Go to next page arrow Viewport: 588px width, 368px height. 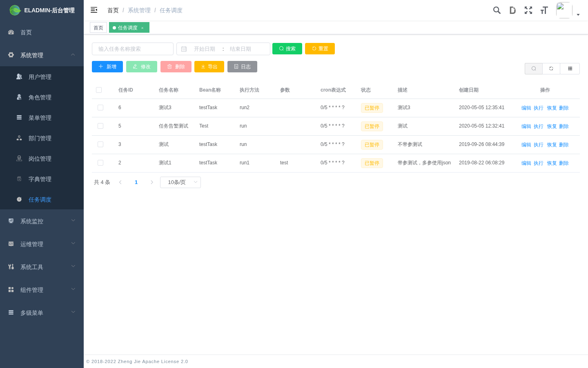click(x=152, y=182)
